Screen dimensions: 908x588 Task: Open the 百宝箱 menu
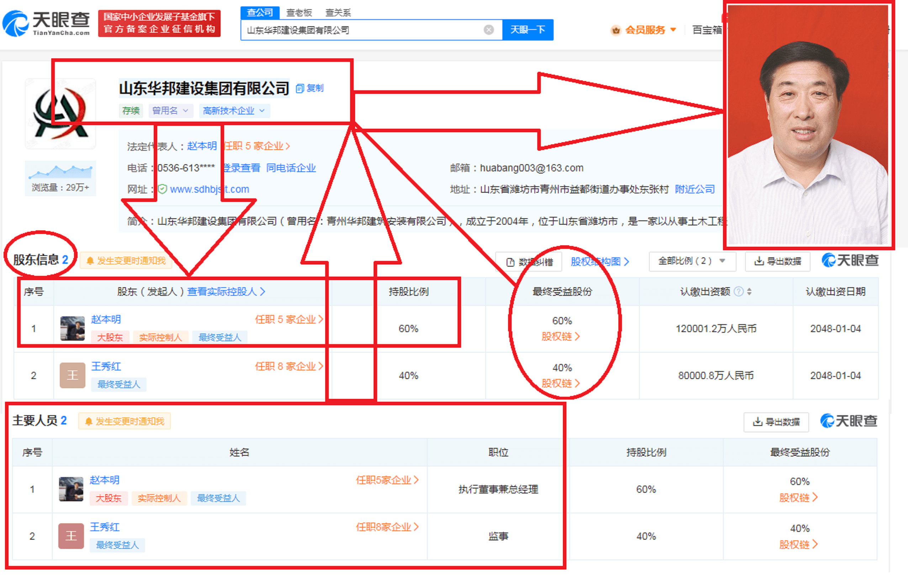pyautogui.click(x=707, y=30)
